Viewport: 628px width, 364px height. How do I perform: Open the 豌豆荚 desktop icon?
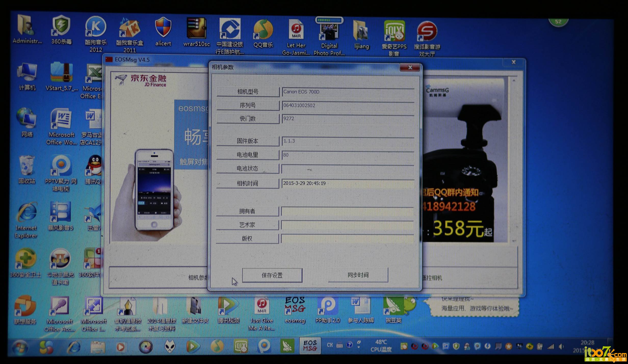[x=393, y=310]
